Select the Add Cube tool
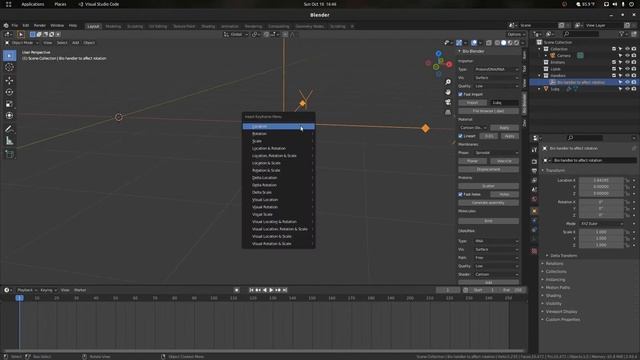Screen dimensions: 640x360 click(x=9, y=154)
